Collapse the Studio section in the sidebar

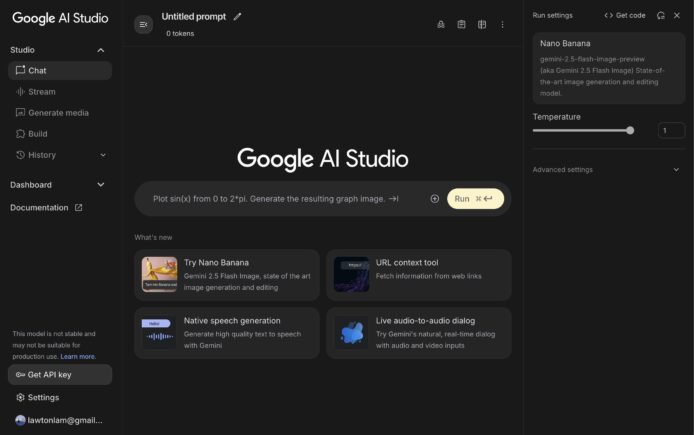point(100,50)
